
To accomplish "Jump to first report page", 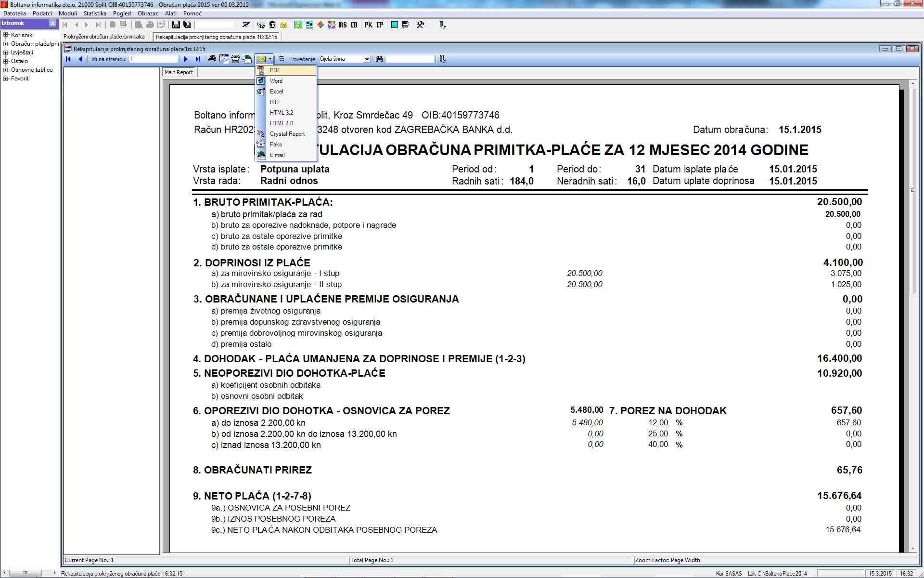I will [68, 59].
